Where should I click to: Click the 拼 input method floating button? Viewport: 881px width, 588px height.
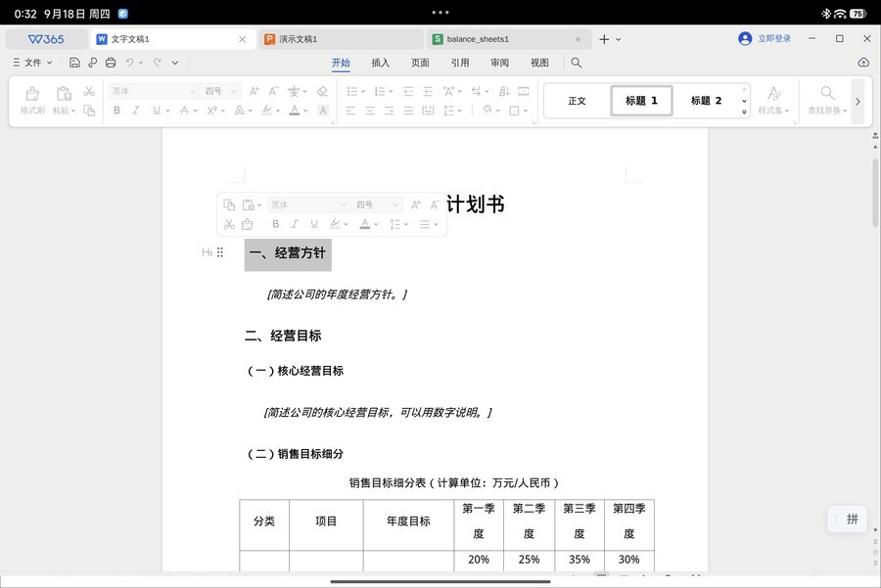(852, 519)
